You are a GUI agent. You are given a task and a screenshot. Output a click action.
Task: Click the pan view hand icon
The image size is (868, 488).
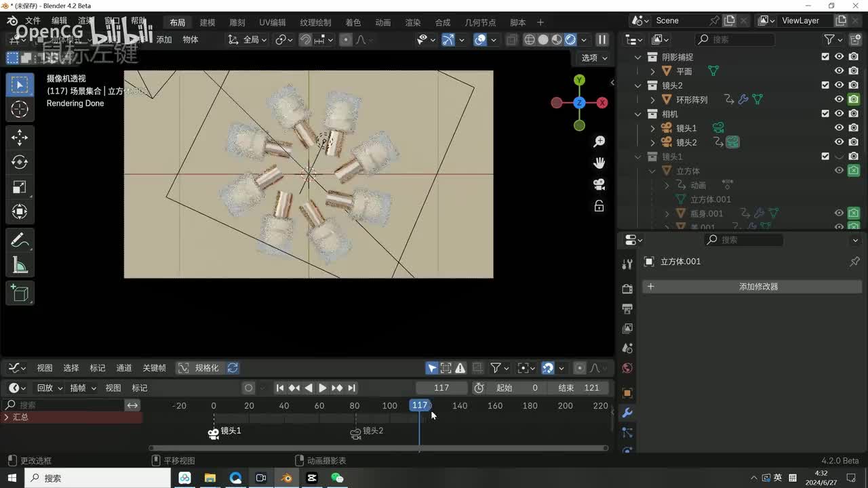pyautogui.click(x=599, y=163)
